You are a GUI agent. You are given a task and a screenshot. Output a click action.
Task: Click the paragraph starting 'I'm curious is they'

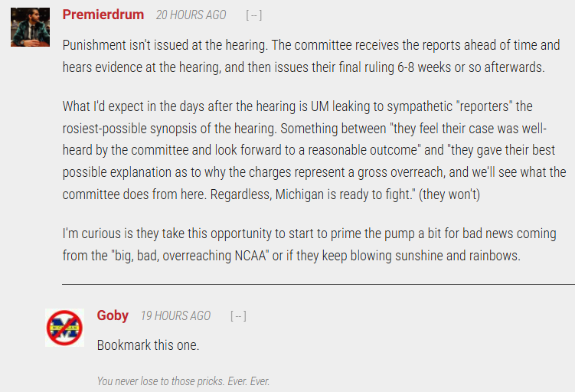tap(309, 244)
